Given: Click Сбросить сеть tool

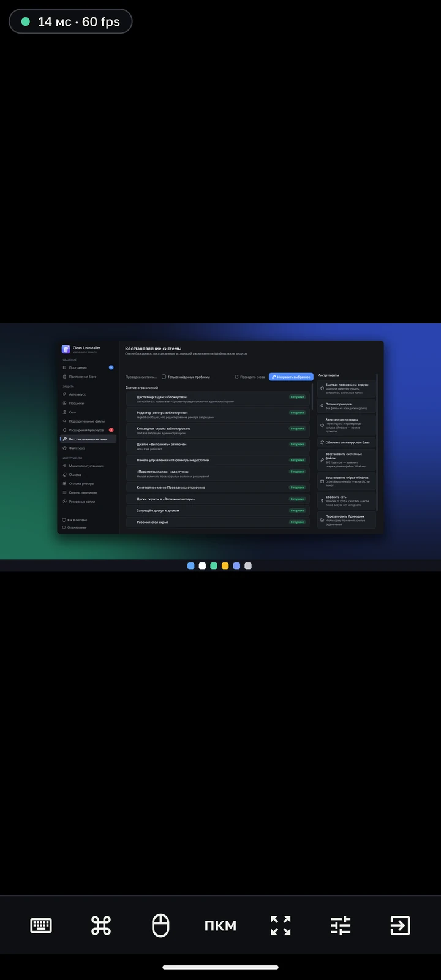Looking at the screenshot, I should pyautogui.click(x=346, y=500).
